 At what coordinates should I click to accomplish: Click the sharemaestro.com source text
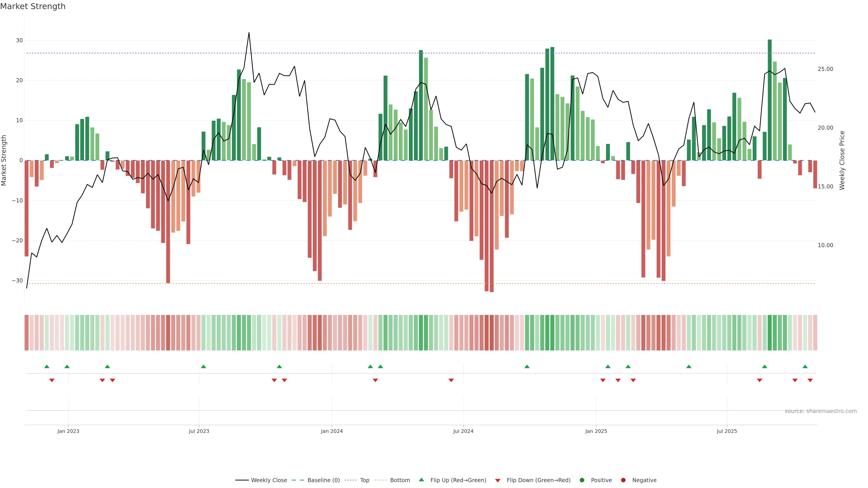pyautogui.click(x=821, y=411)
